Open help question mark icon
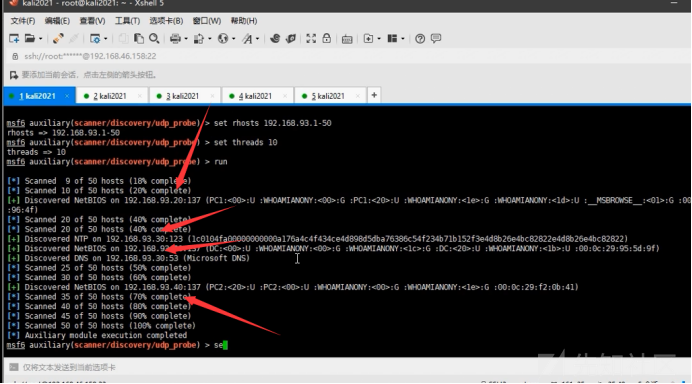The width and height of the screenshot is (692, 384). click(x=420, y=39)
